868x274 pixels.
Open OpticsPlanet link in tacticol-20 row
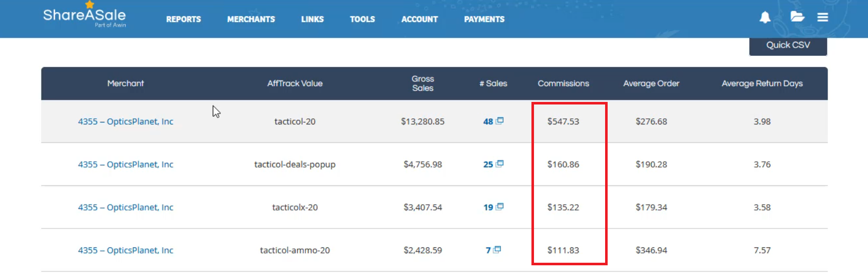126,121
